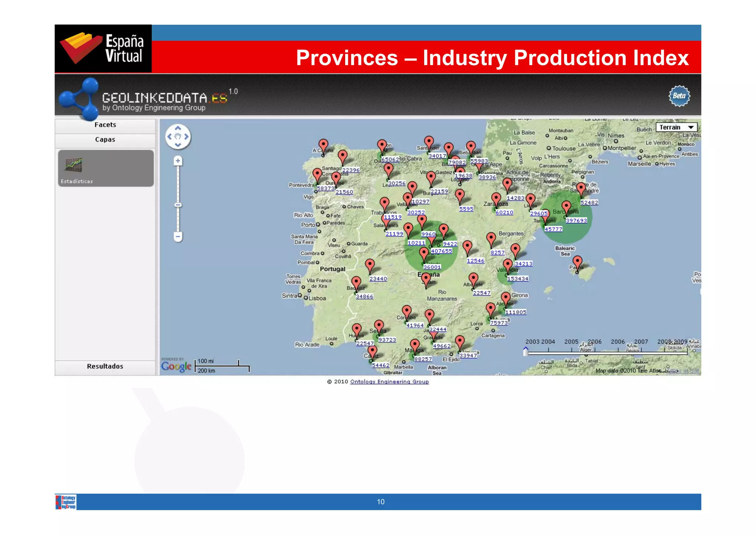Open the 29605 value link near Lleida
Viewport: 756px width, 535px height.
pos(539,214)
